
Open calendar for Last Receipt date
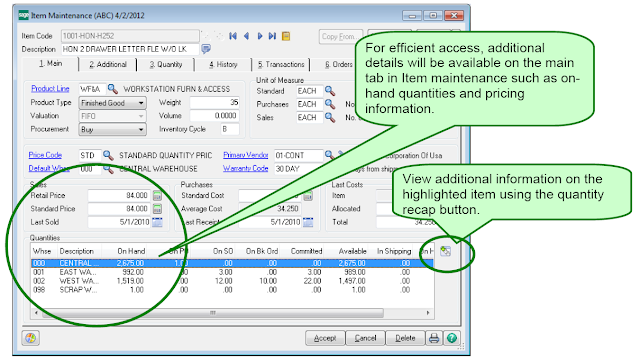click(x=308, y=222)
